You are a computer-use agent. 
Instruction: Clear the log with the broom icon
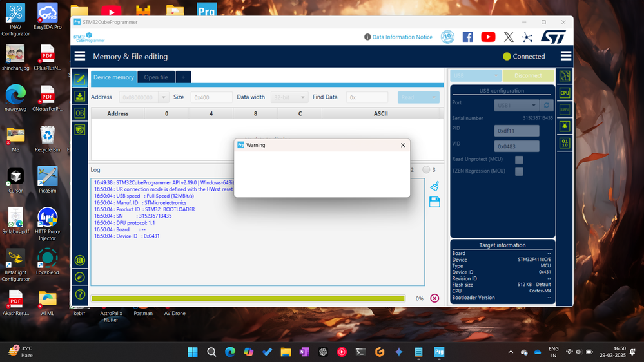coord(434,186)
